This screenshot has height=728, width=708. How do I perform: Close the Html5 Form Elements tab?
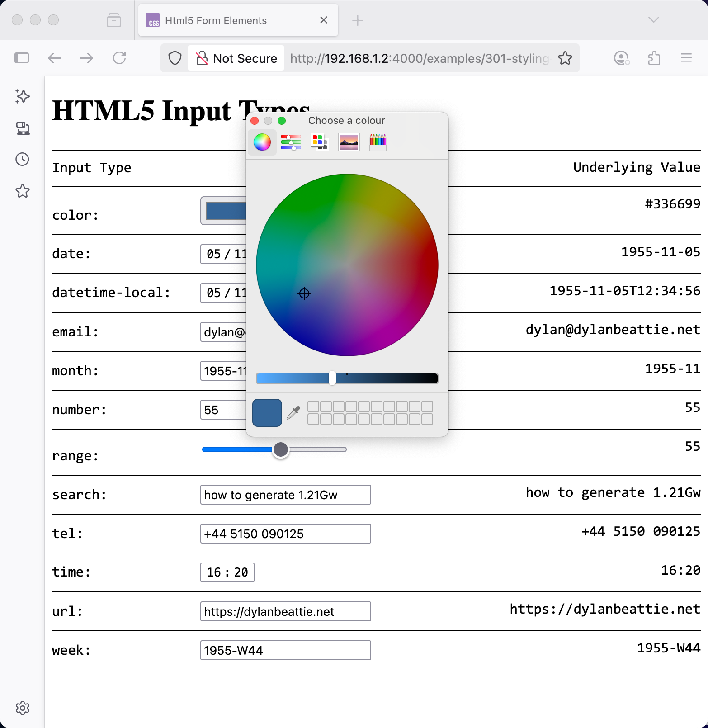click(324, 20)
